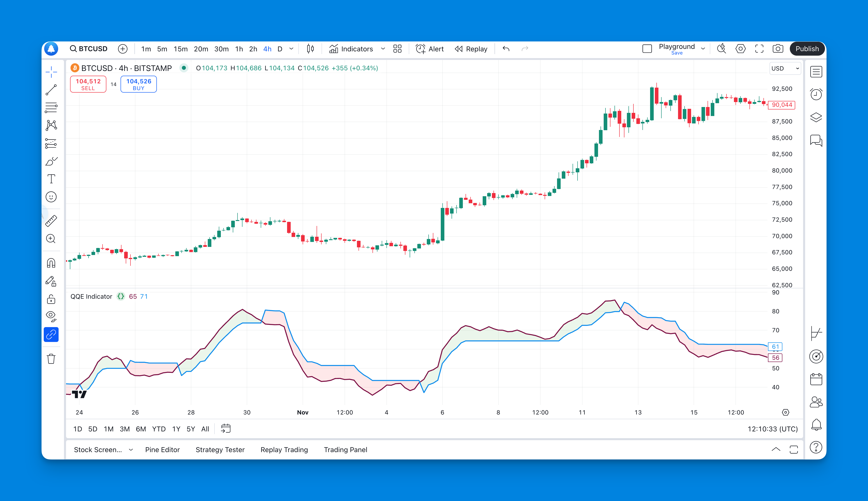868x501 pixels.
Task: Open the emoji icons tool
Action: (x=51, y=197)
